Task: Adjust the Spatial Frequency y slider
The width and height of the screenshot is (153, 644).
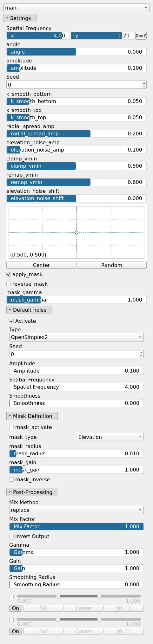Action: click(x=102, y=36)
